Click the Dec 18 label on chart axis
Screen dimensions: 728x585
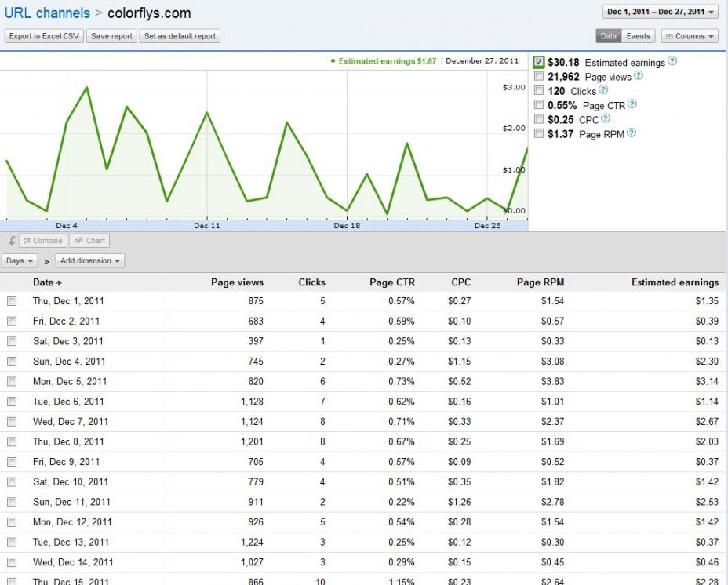click(x=347, y=226)
